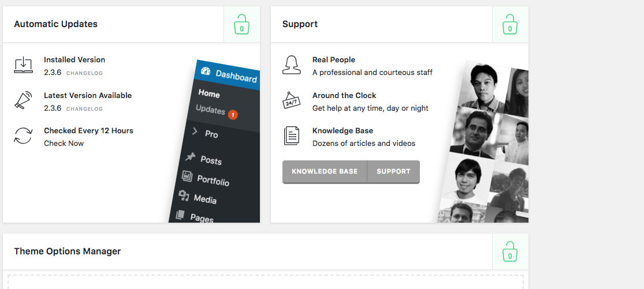644x289 pixels.
Task: Click the Theme Options Manager heading
Action: [67, 251]
